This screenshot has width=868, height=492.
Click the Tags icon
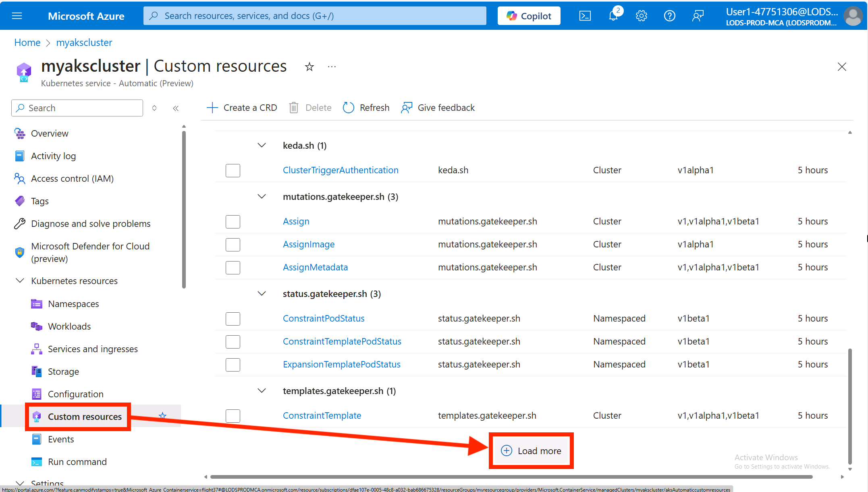[20, 201]
